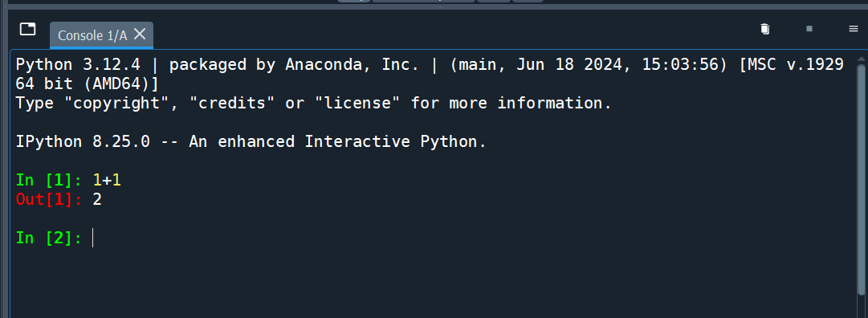The image size is (868, 318).
Task: Click the 1+1 expression in In [1]
Action: [106, 180]
